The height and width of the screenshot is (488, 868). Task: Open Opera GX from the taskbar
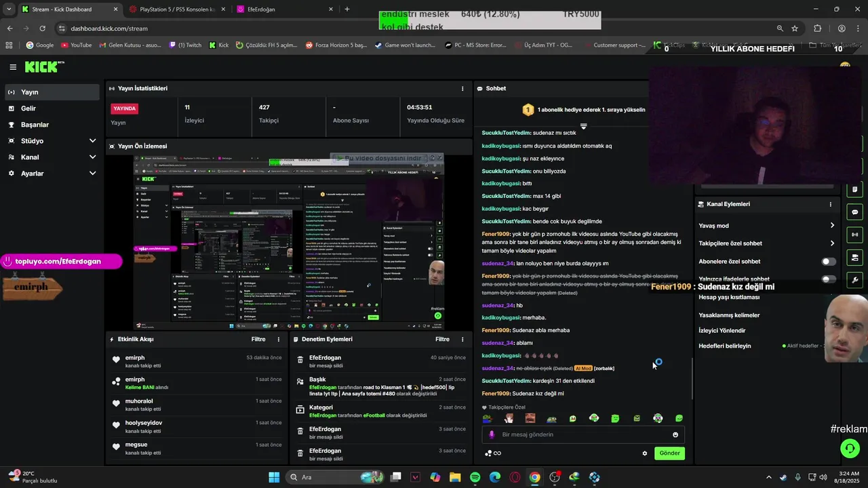tap(515, 477)
